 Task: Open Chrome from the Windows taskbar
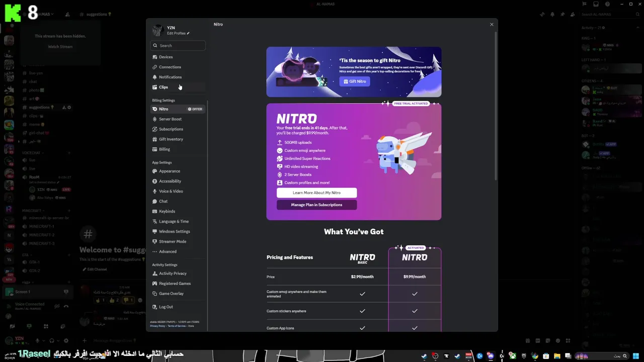[534, 356]
